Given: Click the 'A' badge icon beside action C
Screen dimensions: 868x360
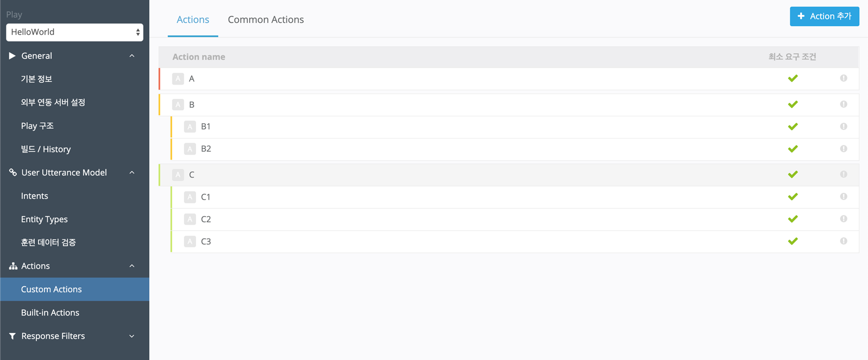Looking at the screenshot, I should click(x=178, y=175).
